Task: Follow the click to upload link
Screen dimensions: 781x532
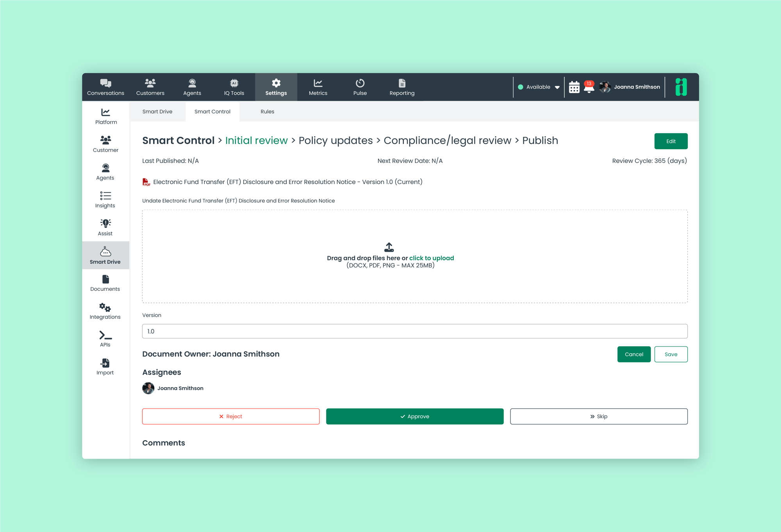Action: [432, 258]
